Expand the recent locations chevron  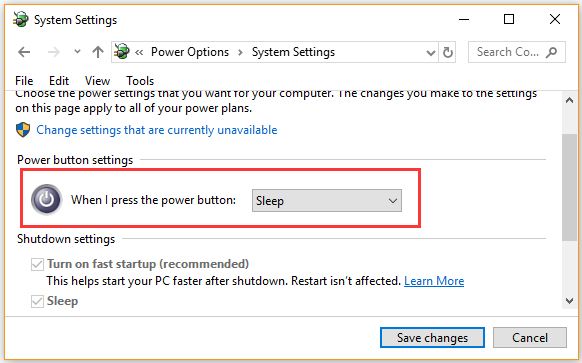(x=77, y=52)
